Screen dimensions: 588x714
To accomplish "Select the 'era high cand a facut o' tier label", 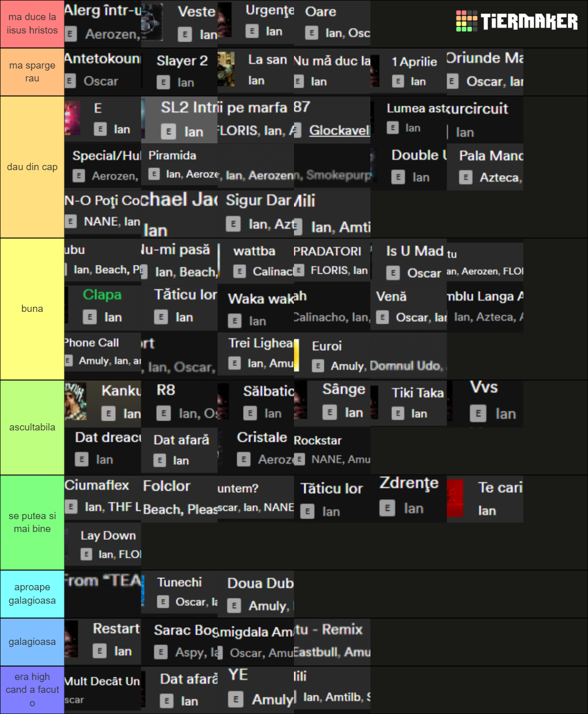I will pyautogui.click(x=32, y=690).
